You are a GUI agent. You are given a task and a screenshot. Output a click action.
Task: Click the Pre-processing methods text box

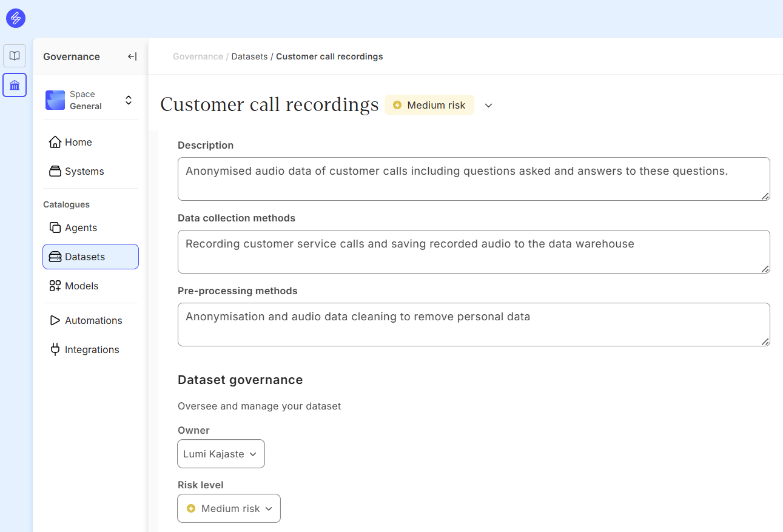tap(473, 324)
